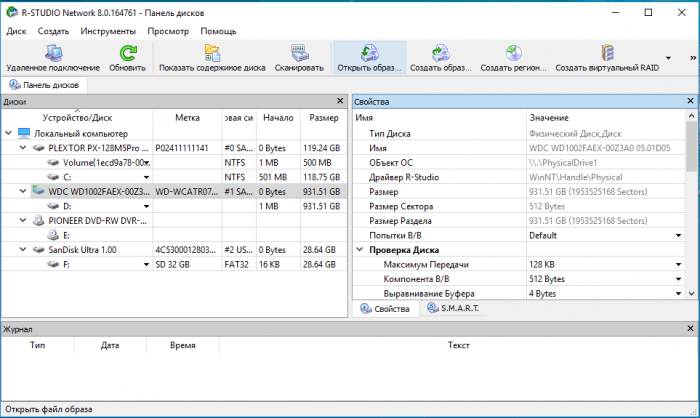
Task: Collapse the Локальный компьютер tree node
Action: click(x=10, y=133)
